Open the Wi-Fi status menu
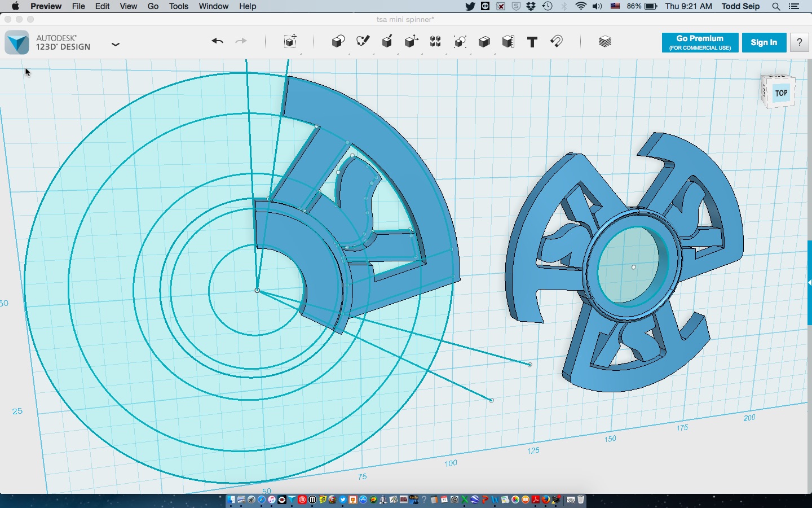Screen dimensions: 812x508 point(581,6)
